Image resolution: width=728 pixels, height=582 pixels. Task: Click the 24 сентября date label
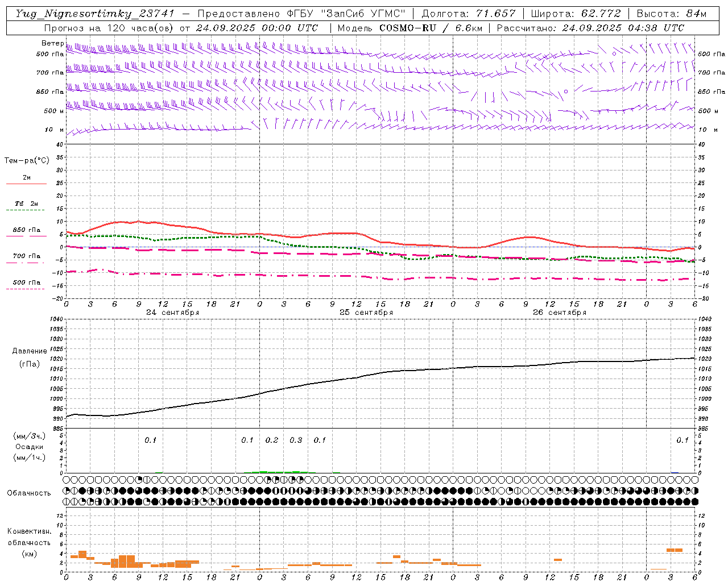[173, 313]
